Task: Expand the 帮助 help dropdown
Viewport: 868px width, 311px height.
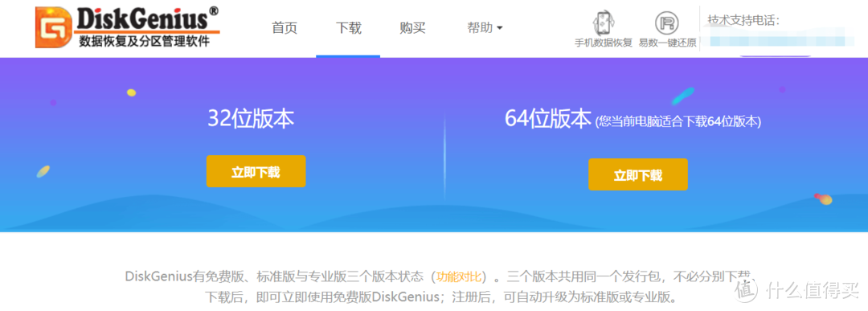Action: coord(485,27)
